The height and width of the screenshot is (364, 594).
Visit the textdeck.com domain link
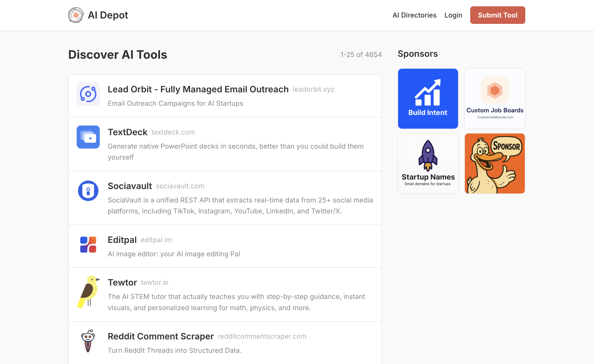coord(173,132)
